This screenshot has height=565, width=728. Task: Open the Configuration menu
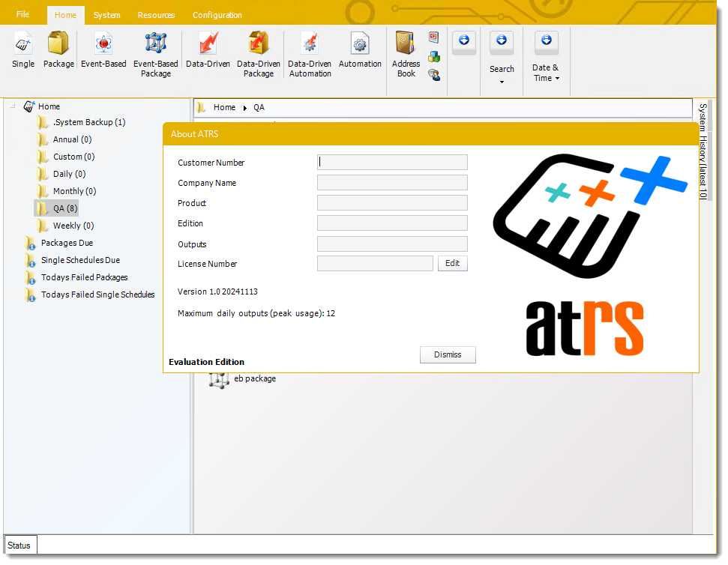tap(217, 14)
